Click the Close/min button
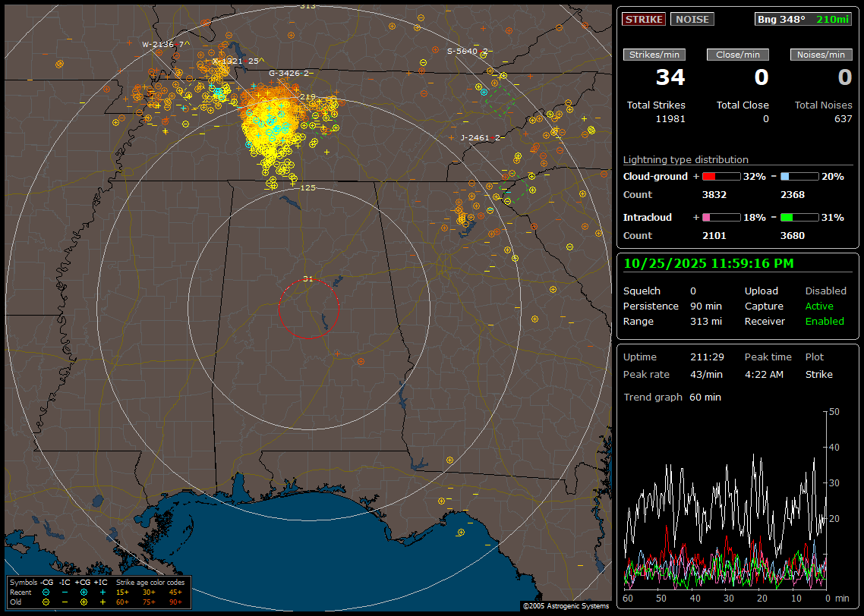 pos(738,55)
